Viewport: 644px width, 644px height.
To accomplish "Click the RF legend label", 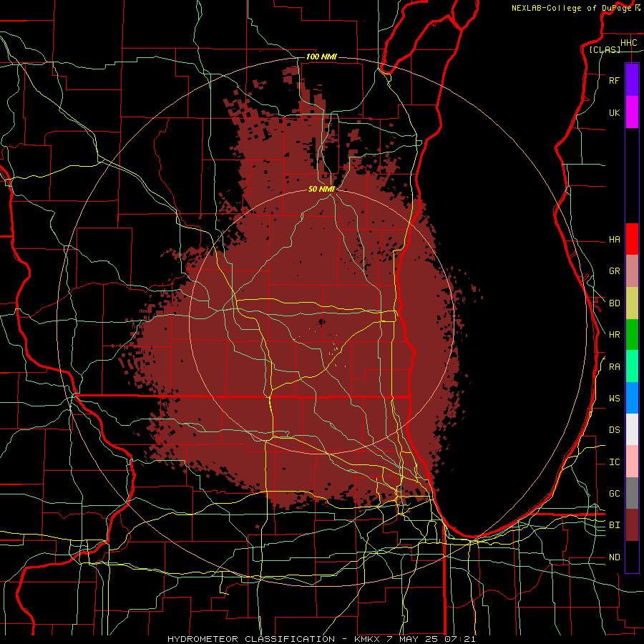I will tap(614, 80).
